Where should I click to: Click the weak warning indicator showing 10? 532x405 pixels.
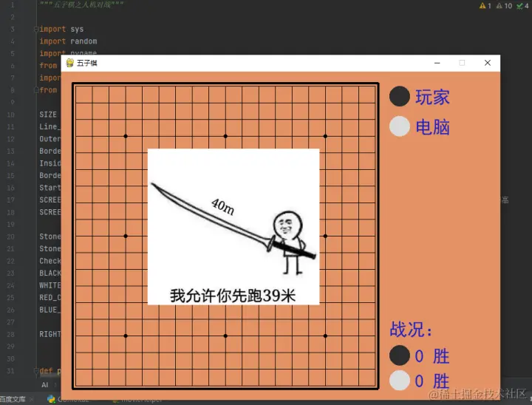504,5
